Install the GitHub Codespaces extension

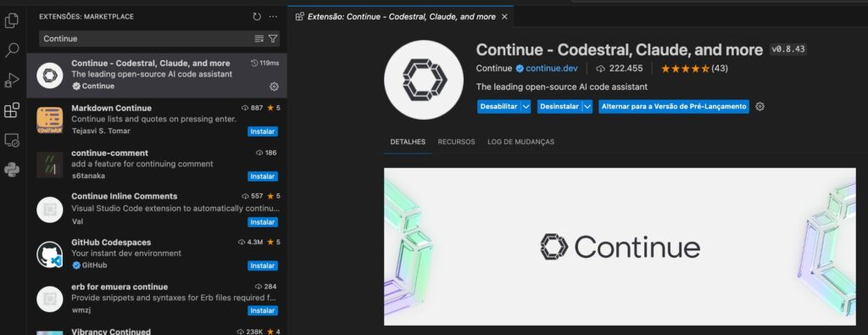point(263,265)
